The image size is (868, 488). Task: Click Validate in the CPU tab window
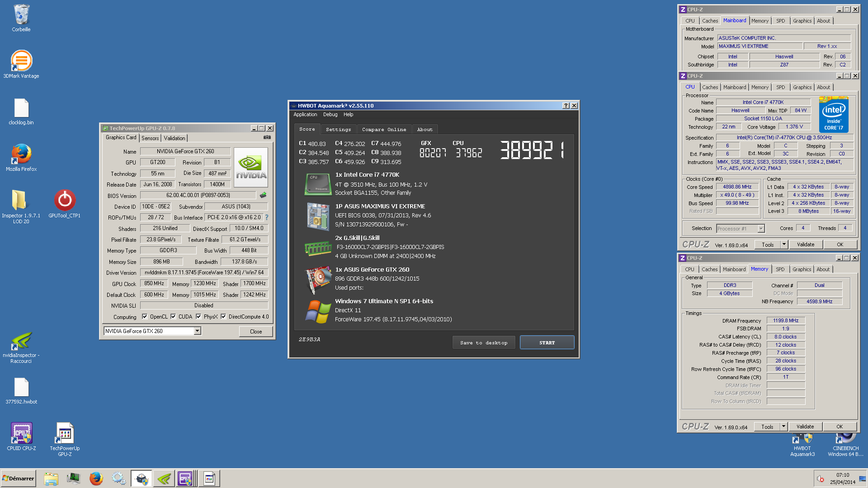point(806,244)
